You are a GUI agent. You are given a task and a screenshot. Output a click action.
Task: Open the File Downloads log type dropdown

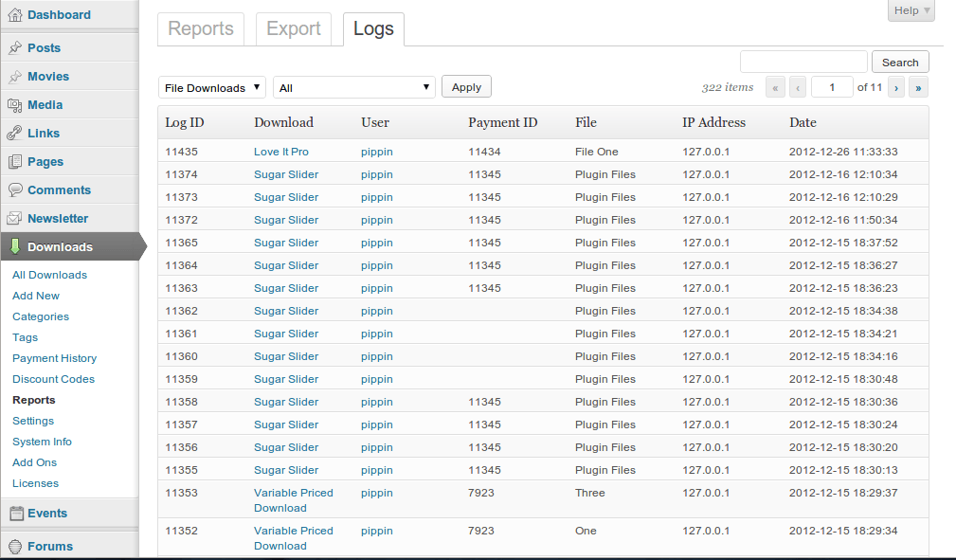212,87
